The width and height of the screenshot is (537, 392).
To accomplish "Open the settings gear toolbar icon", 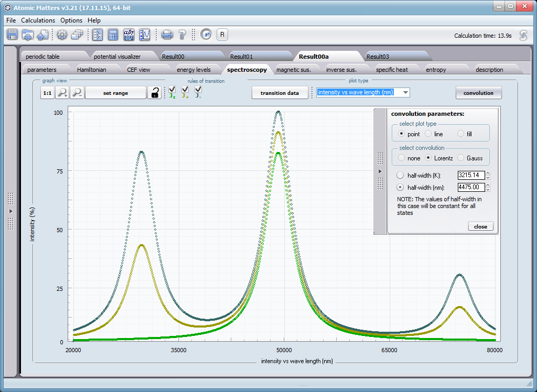I will (62, 35).
